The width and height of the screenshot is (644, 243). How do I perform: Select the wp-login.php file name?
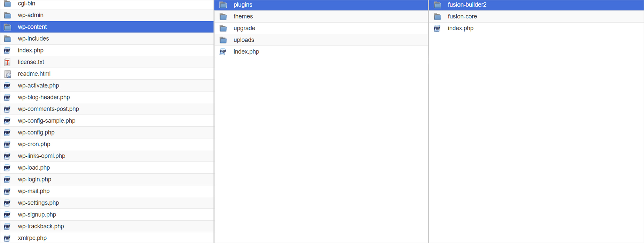click(x=34, y=179)
